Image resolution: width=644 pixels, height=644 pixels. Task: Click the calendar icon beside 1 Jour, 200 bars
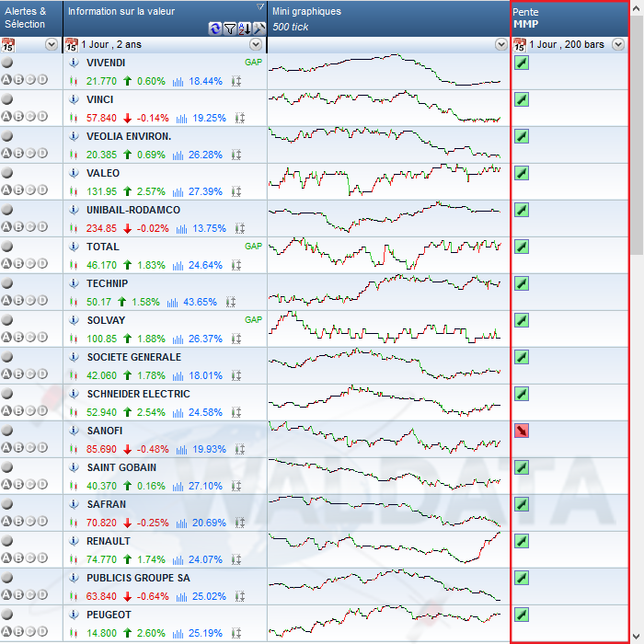pyautogui.click(x=520, y=45)
